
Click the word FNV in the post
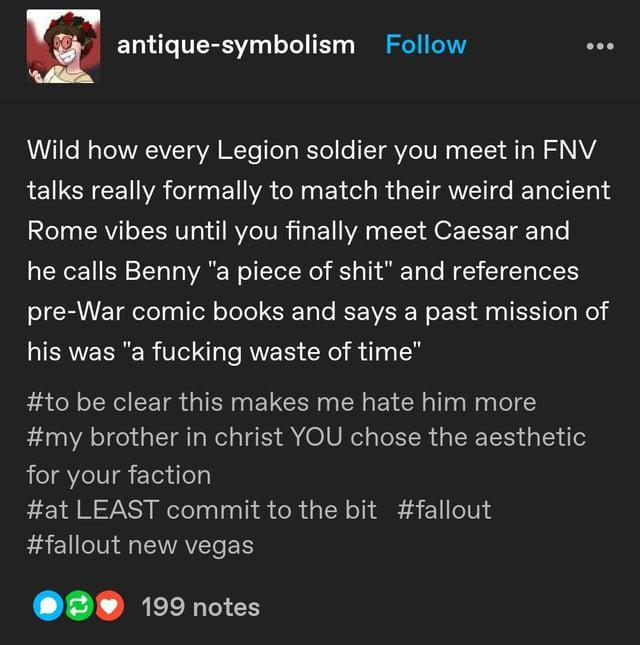pyautogui.click(x=569, y=150)
